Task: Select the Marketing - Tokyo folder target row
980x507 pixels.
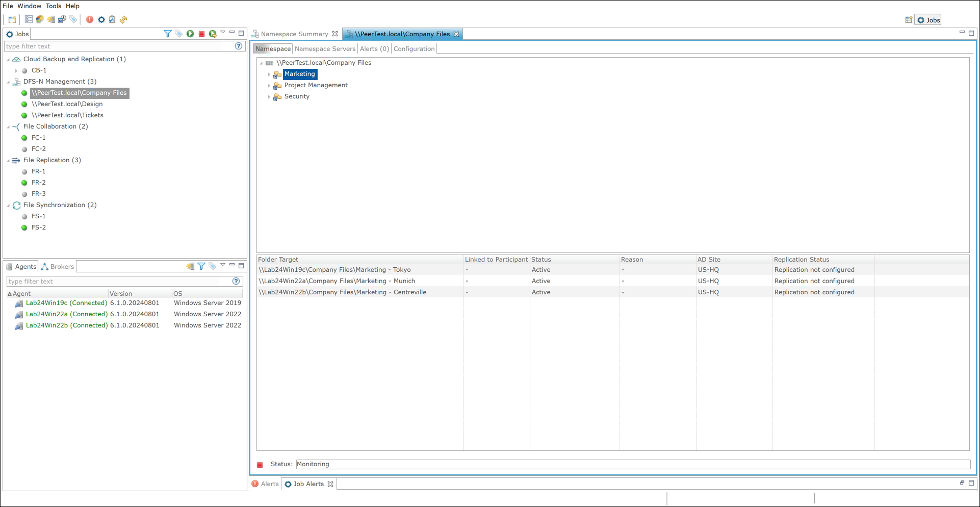Action: (612, 270)
